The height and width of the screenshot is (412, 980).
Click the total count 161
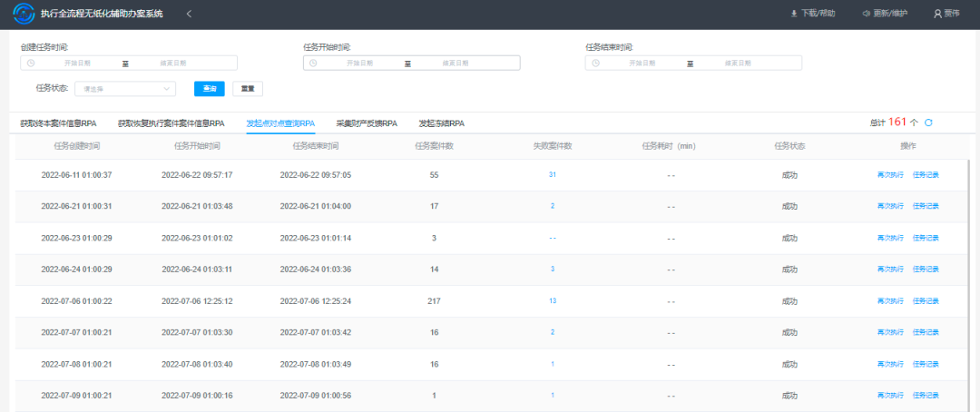897,122
